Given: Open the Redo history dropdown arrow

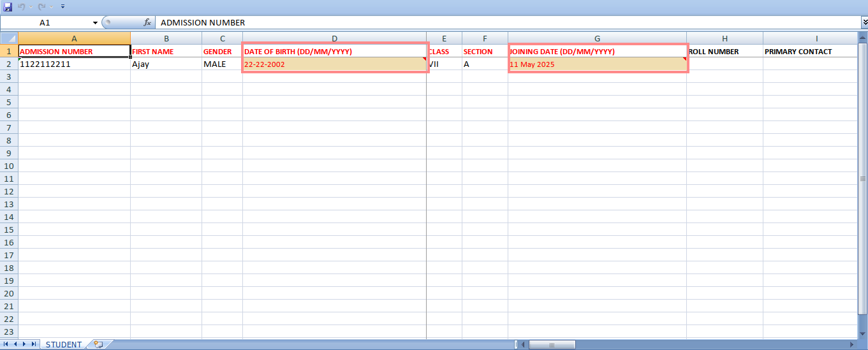Looking at the screenshot, I should click(x=51, y=6).
